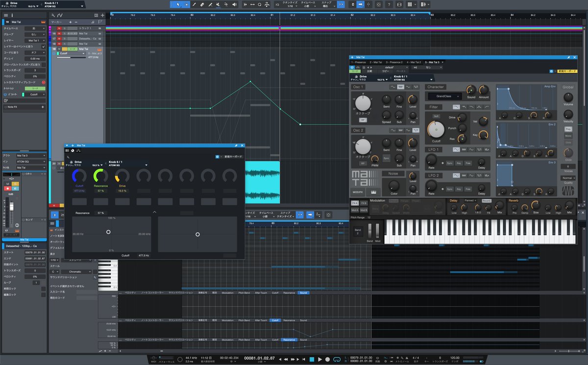588x365 pixels.
Task: Click the Record button in transport
Action: [x=327, y=359]
